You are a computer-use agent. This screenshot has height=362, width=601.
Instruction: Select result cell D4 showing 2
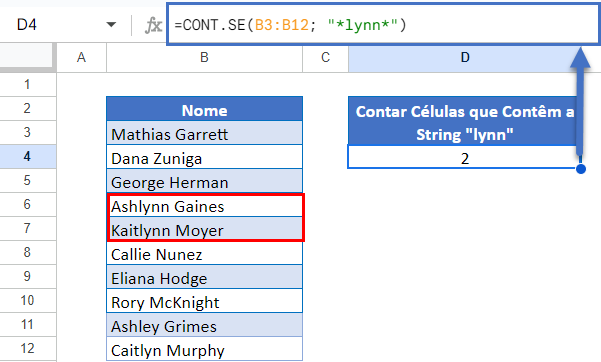pos(465,157)
